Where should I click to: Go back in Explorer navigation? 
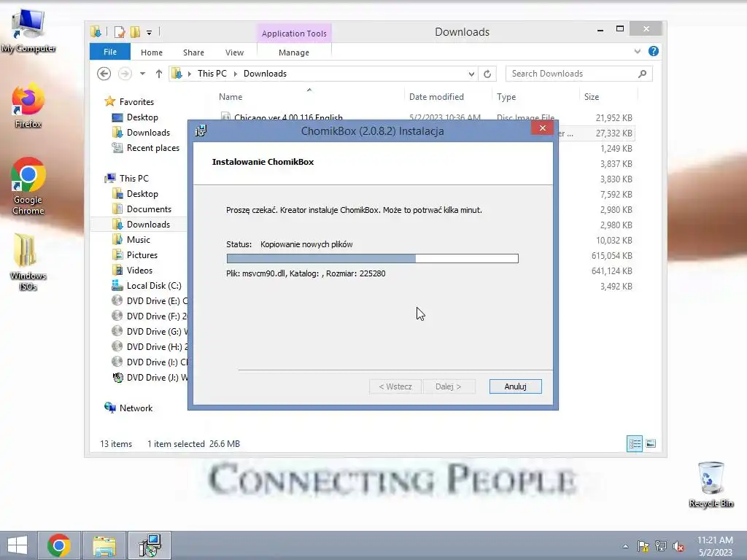coord(104,74)
